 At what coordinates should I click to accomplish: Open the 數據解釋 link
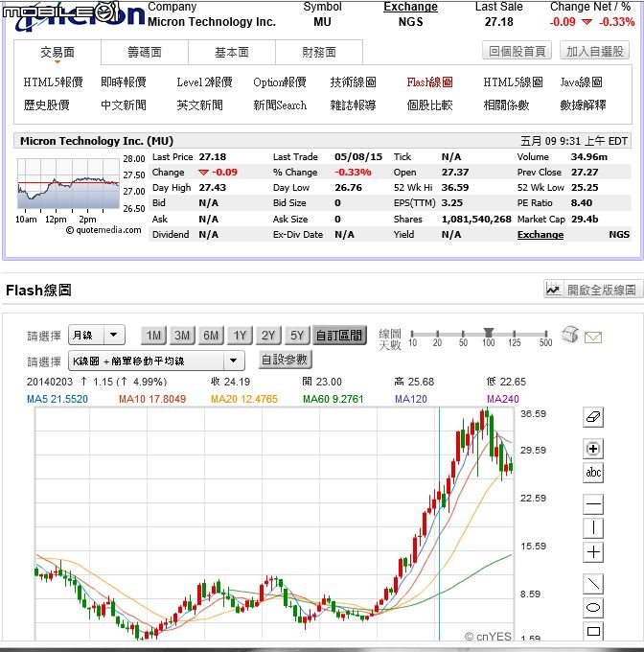click(583, 105)
